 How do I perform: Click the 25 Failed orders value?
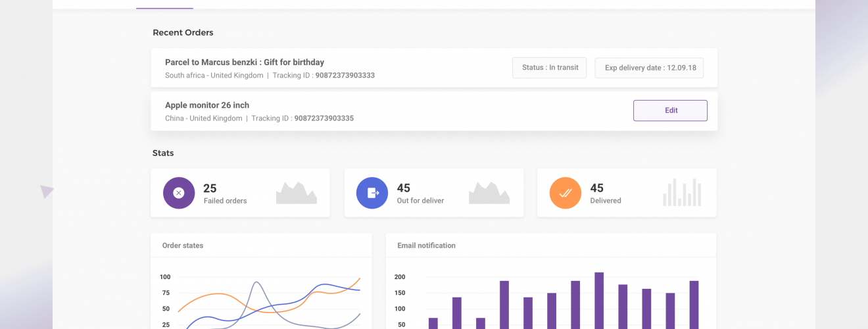point(210,188)
